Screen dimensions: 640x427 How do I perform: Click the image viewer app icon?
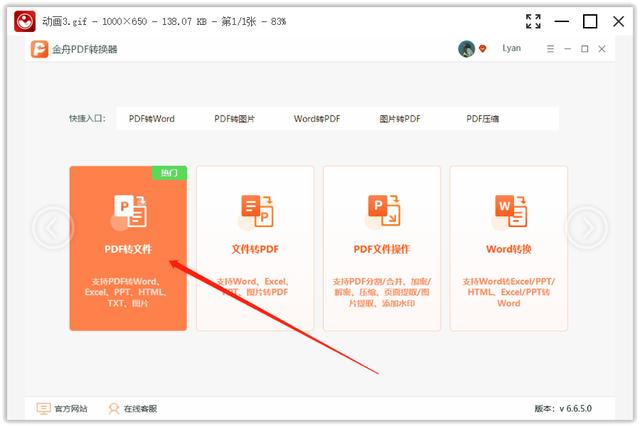[x=19, y=20]
